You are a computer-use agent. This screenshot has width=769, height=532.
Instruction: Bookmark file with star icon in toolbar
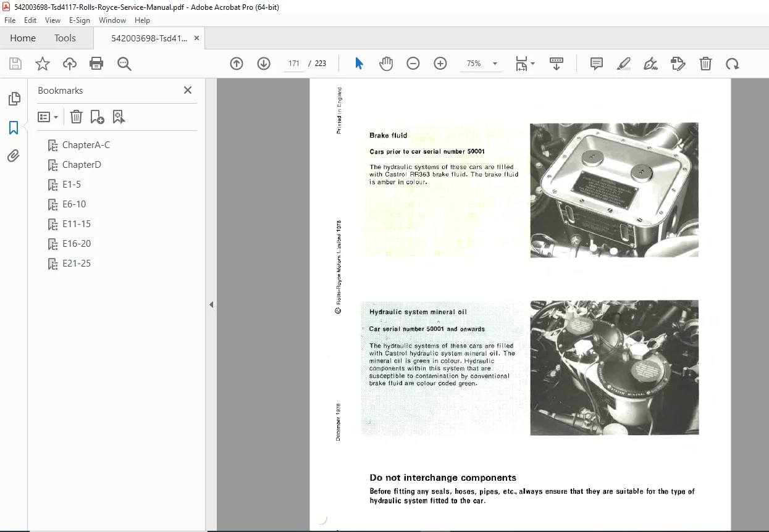point(43,64)
